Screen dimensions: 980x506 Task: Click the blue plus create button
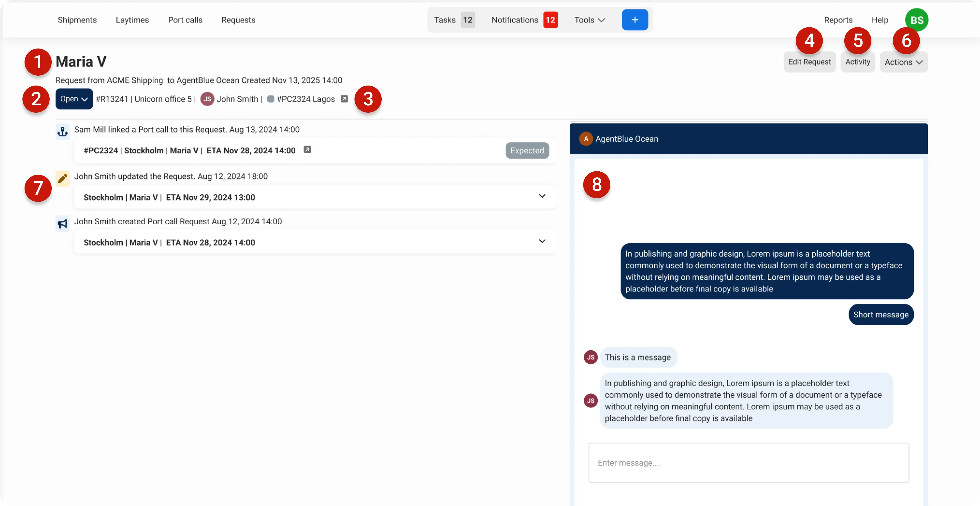[635, 20]
